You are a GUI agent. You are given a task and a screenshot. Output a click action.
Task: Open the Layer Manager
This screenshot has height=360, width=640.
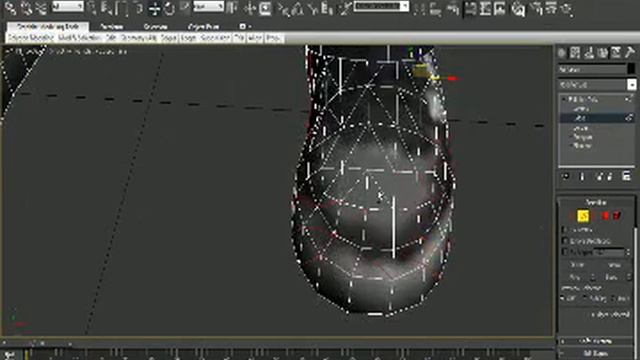click(453, 9)
